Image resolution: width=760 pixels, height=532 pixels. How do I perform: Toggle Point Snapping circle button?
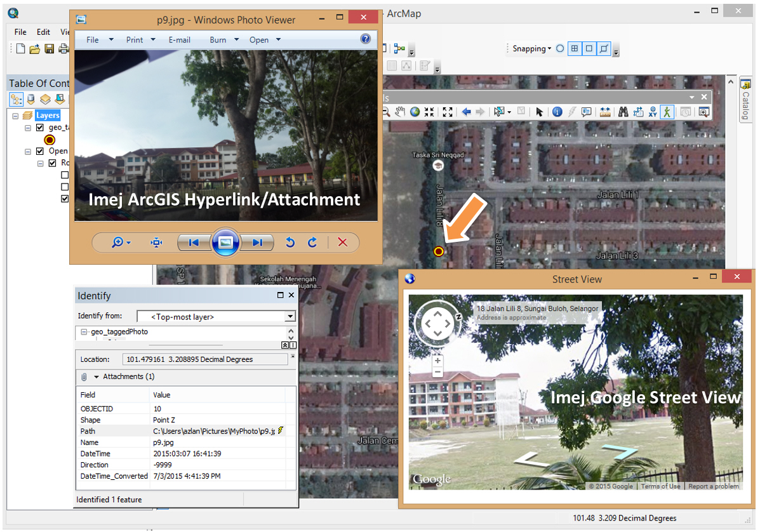[x=560, y=48]
